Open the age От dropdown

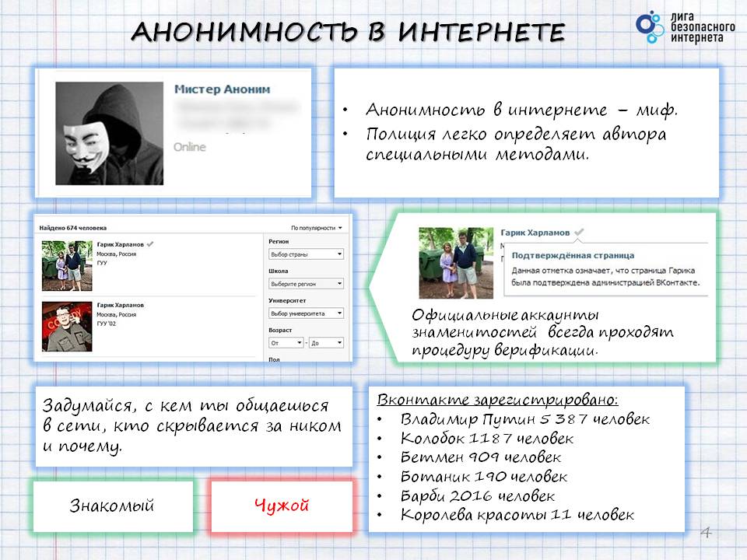(286, 343)
